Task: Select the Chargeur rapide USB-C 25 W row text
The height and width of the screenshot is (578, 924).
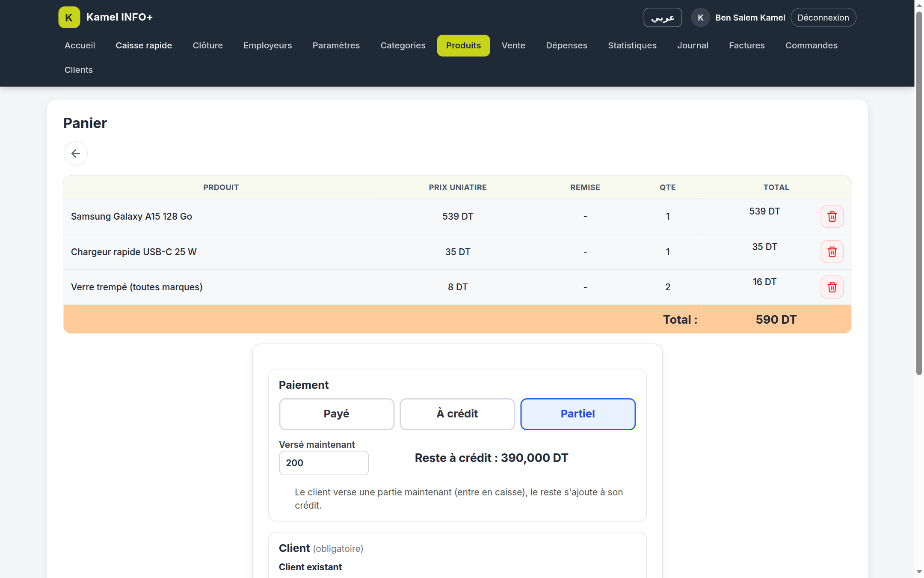Action: tap(134, 252)
